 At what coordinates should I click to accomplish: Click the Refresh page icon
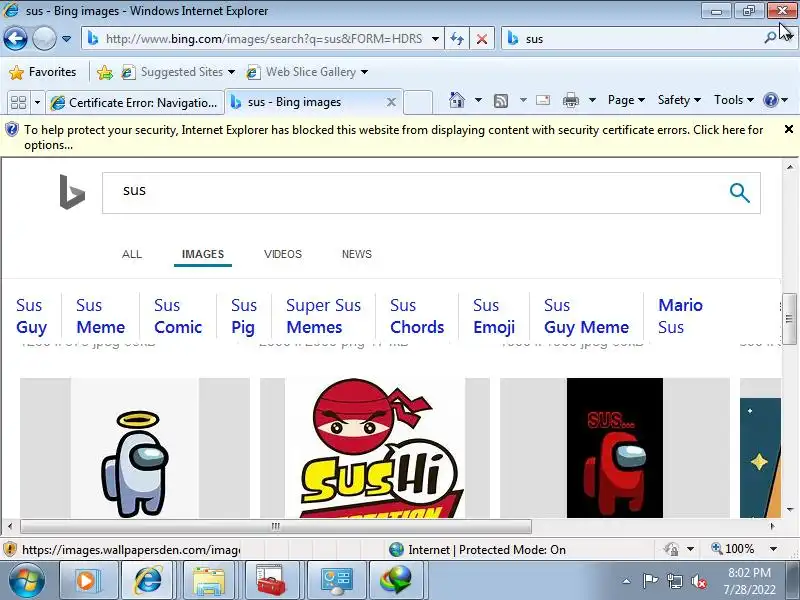(457, 39)
